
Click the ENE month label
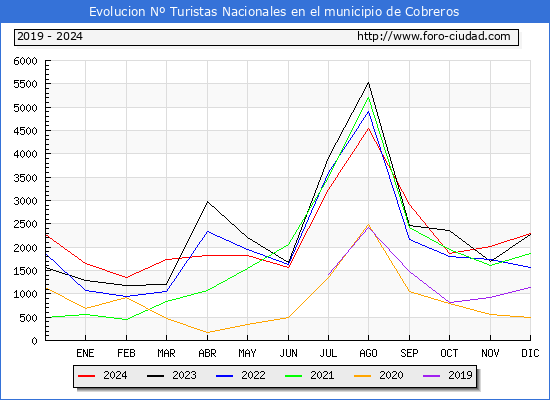pos(85,353)
